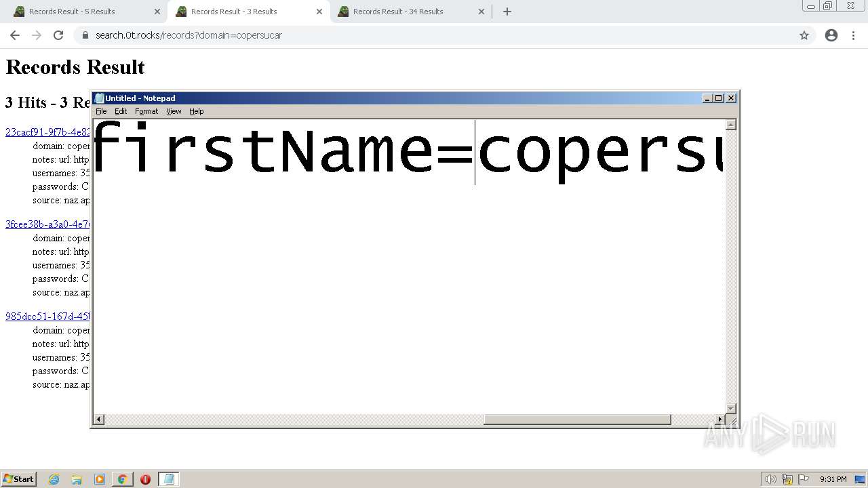This screenshot has height=488, width=868.
Task: Click the horizontal scrollbar thumb in Notepad
Action: pos(577,420)
